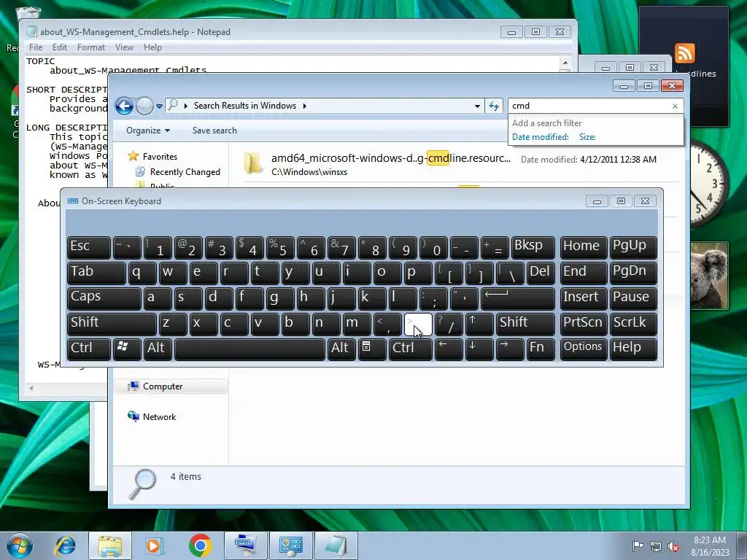Add the Date modified search filter
This screenshot has height=560, width=747.
[x=541, y=137]
